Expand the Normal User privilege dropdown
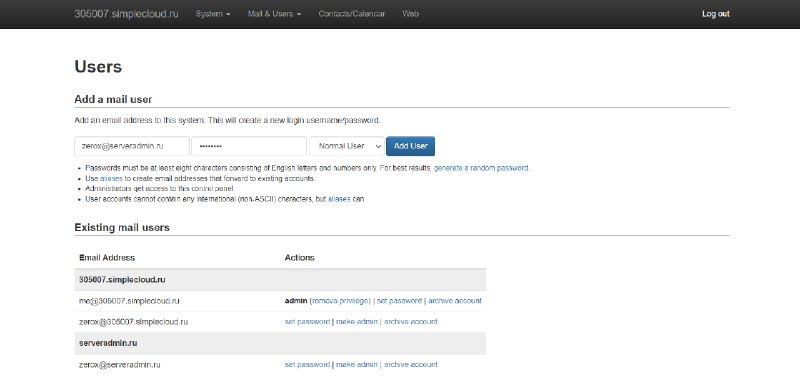 [346, 146]
